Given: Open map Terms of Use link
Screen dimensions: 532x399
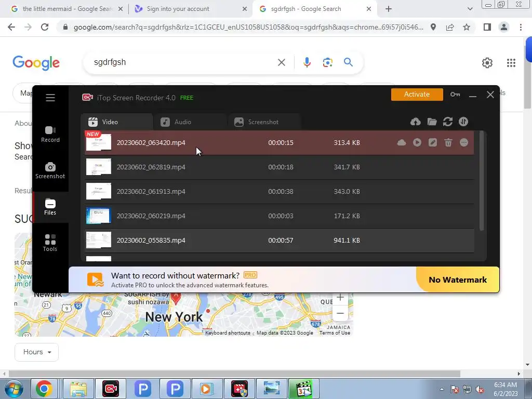Looking at the screenshot, I should tap(335, 333).
